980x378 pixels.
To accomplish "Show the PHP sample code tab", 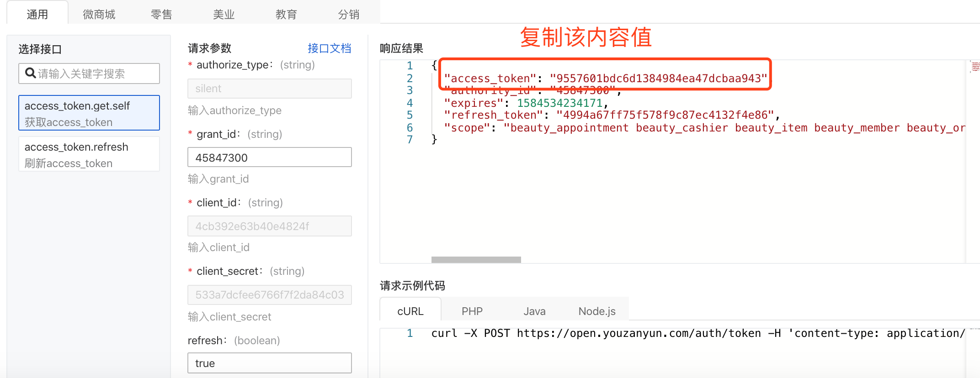I will point(472,311).
